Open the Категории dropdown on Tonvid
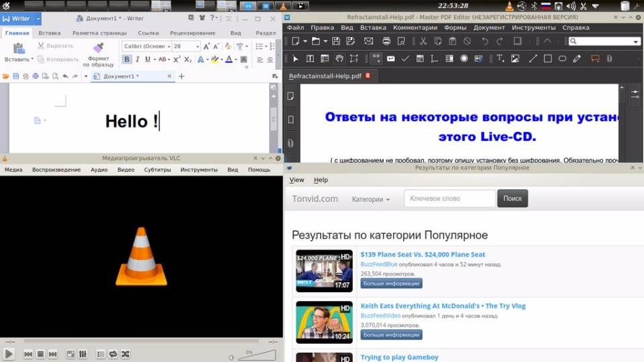 pyautogui.click(x=370, y=199)
